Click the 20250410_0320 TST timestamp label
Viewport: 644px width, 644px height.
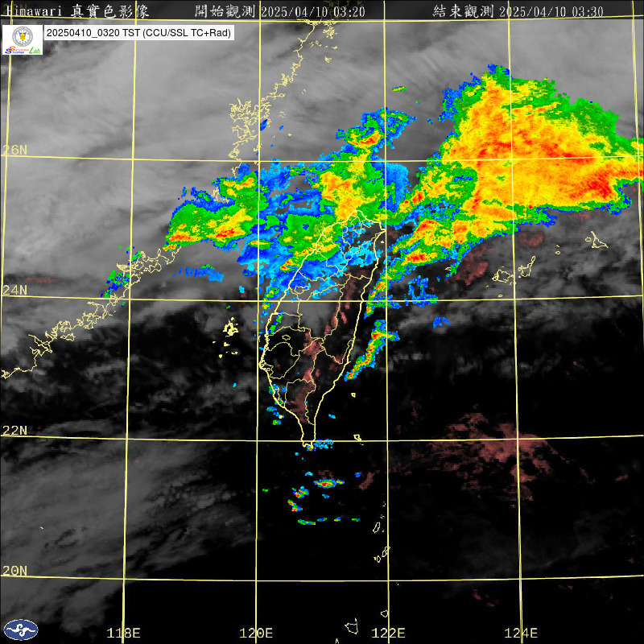point(139,33)
